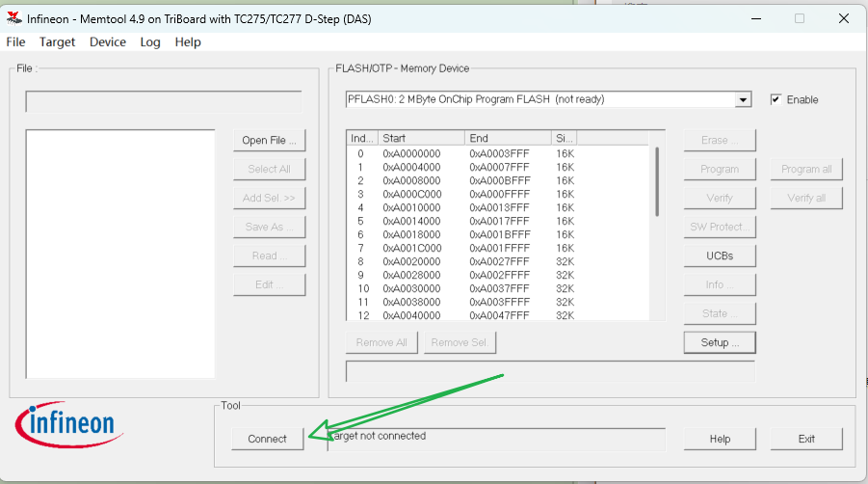Screen dimensions: 868x484
Task: Click the Edit button
Action: pyautogui.click(x=269, y=284)
